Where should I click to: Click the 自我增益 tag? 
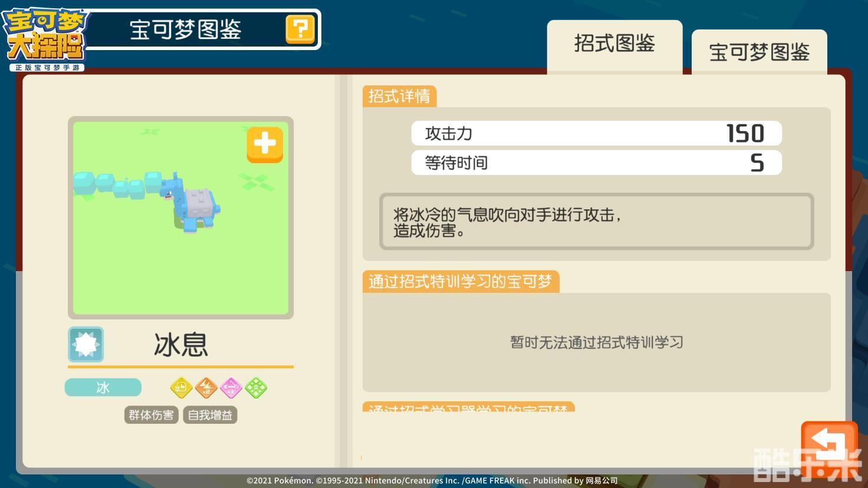click(210, 415)
